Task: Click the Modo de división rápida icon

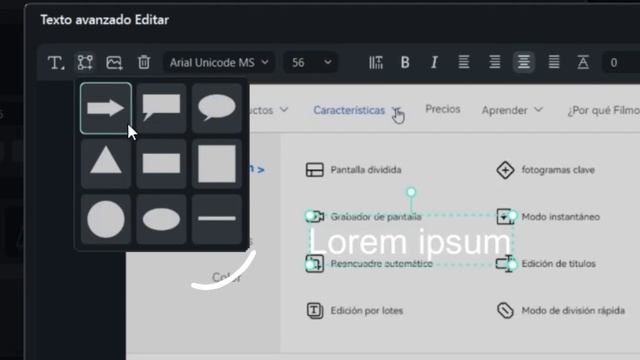Action: (x=505, y=311)
